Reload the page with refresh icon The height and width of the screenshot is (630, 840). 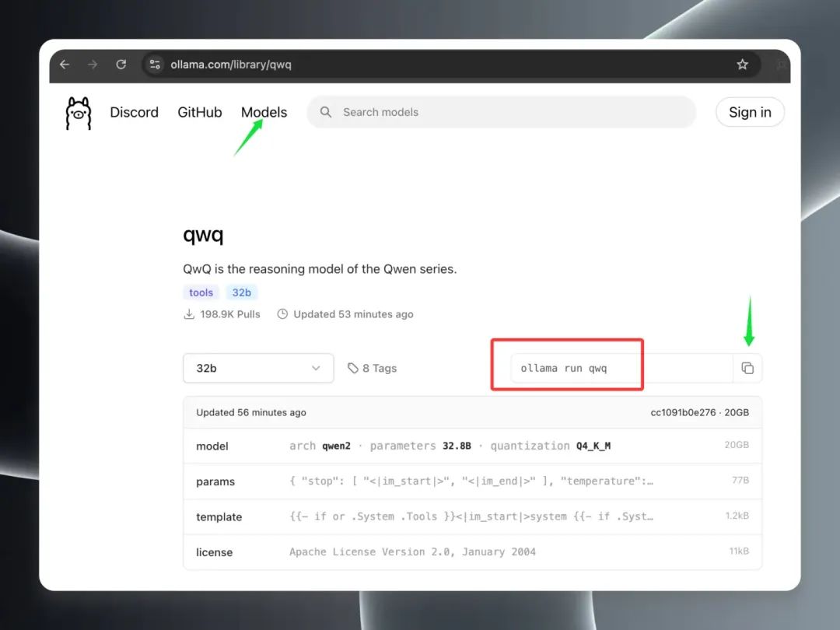tap(121, 65)
